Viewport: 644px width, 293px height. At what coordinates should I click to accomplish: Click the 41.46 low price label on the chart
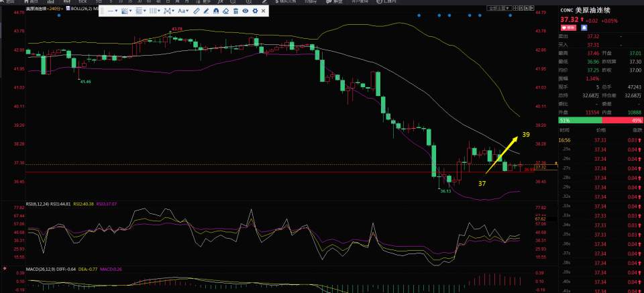(85, 82)
